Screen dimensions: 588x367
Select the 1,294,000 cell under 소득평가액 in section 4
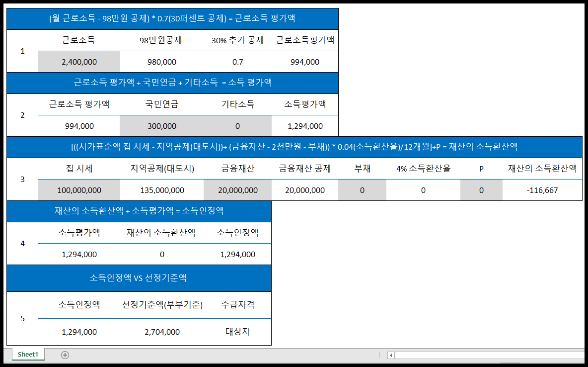coord(79,255)
